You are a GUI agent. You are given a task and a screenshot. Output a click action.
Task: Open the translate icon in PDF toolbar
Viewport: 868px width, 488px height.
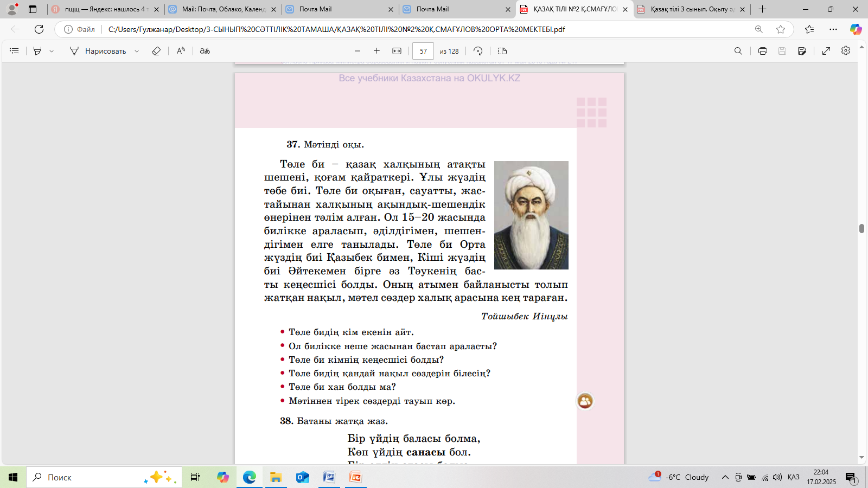coord(205,51)
